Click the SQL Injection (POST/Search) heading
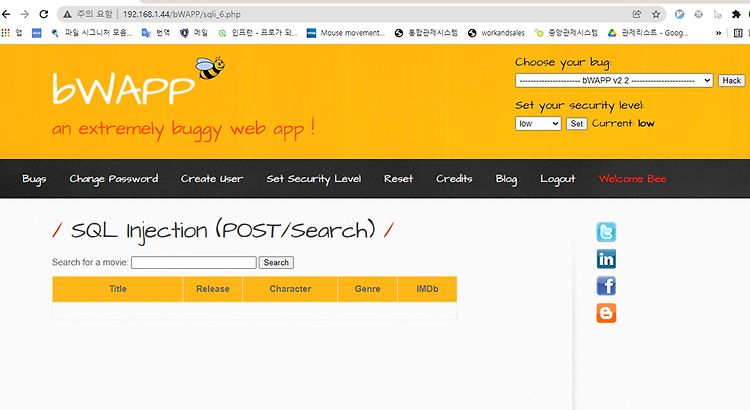 [x=223, y=231]
